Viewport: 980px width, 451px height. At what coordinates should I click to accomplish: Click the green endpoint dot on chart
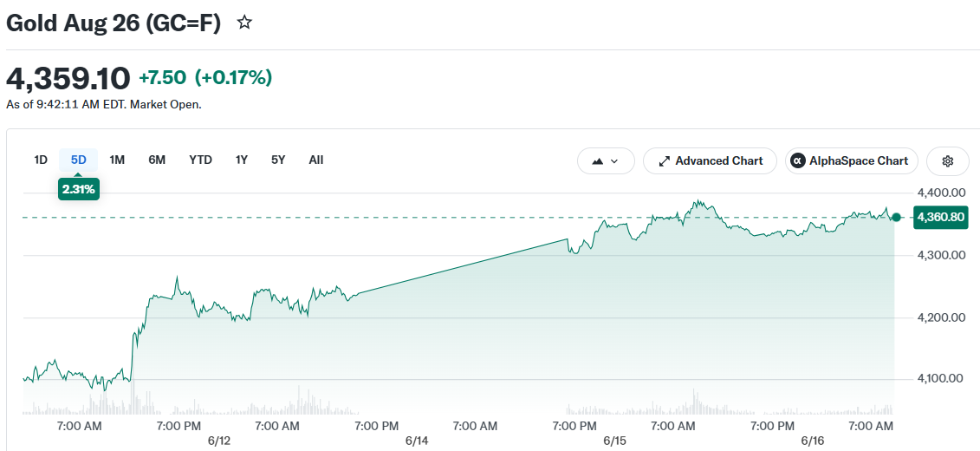coord(896,217)
